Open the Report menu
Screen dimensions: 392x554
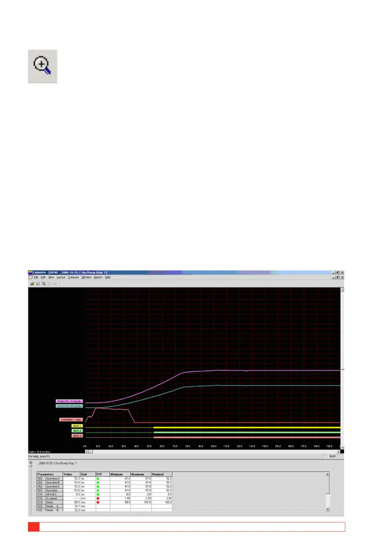[x=98, y=277]
